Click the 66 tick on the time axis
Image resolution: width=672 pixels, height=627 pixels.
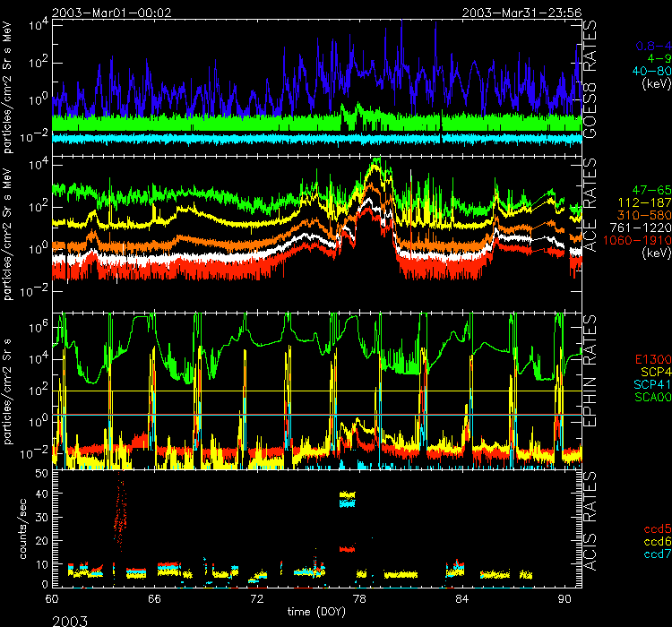[x=154, y=597]
